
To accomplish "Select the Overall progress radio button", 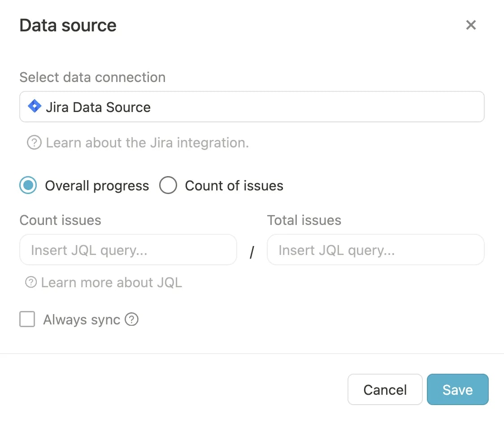I will [x=28, y=186].
